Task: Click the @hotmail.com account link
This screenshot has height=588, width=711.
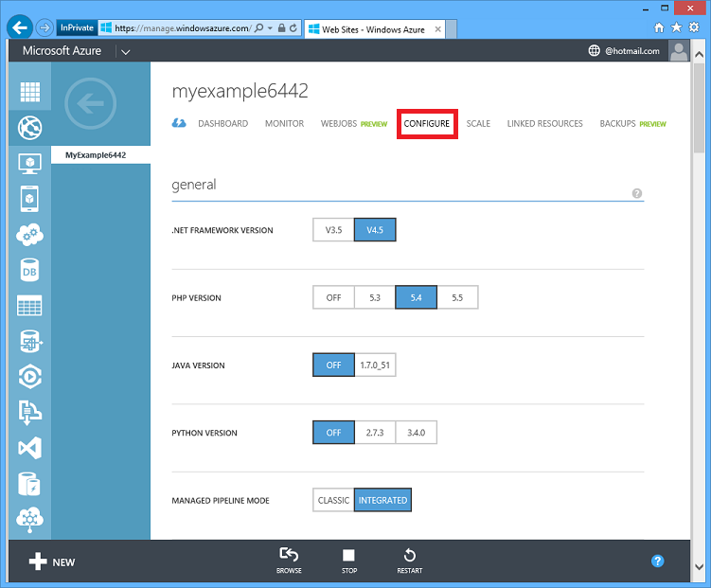Action: click(632, 51)
